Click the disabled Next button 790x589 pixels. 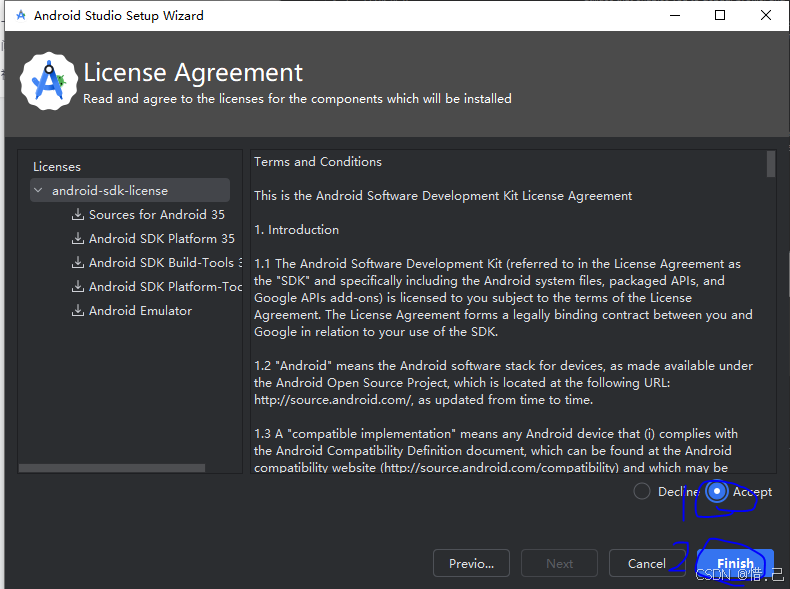(559, 563)
